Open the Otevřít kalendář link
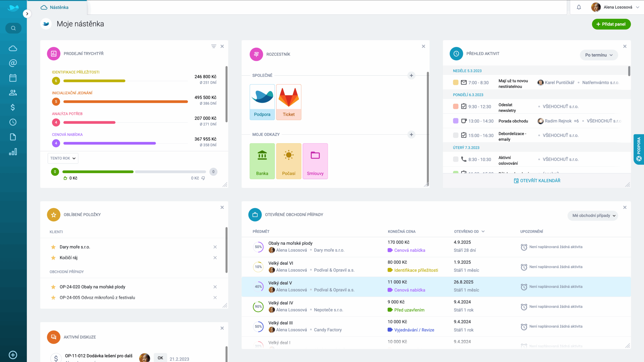 point(537,181)
